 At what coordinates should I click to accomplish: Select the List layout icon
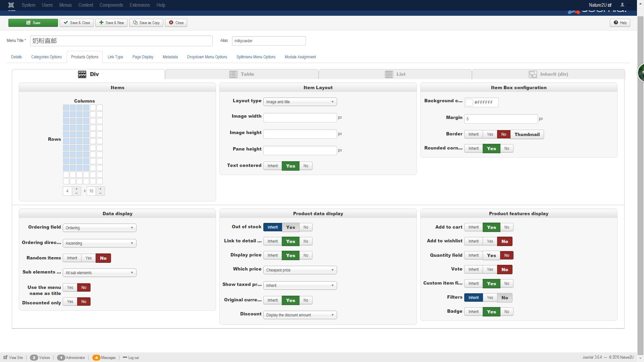389,74
